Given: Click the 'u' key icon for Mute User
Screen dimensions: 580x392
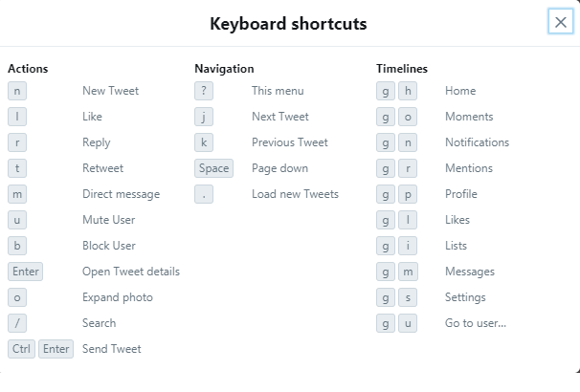Looking at the screenshot, I should click(x=17, y=220).
